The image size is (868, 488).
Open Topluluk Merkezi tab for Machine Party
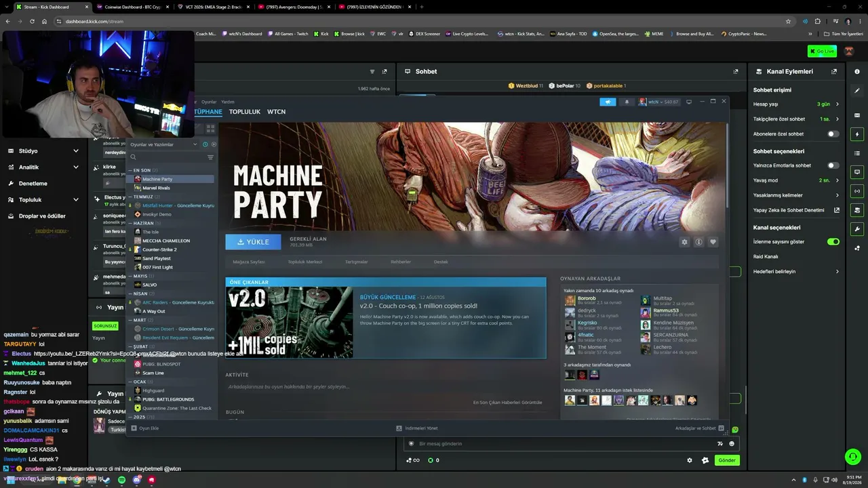[x=305, y=262]
